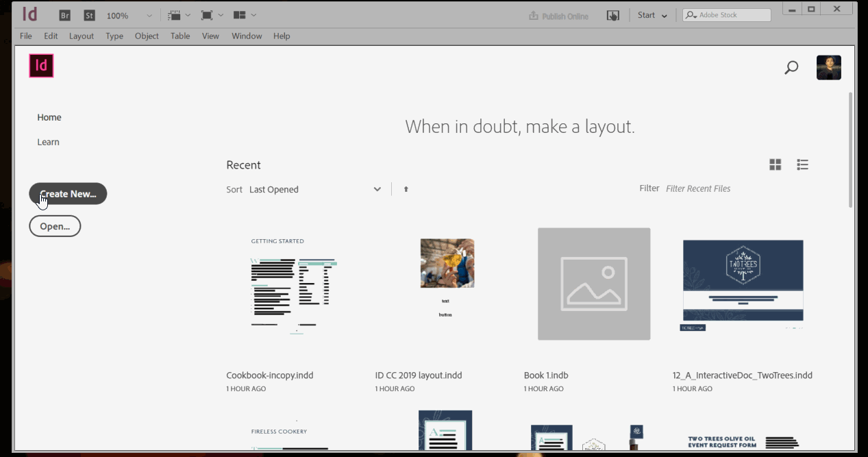868x457 pixels.
Task: Open the Object menu
Action: click(147, 36)
